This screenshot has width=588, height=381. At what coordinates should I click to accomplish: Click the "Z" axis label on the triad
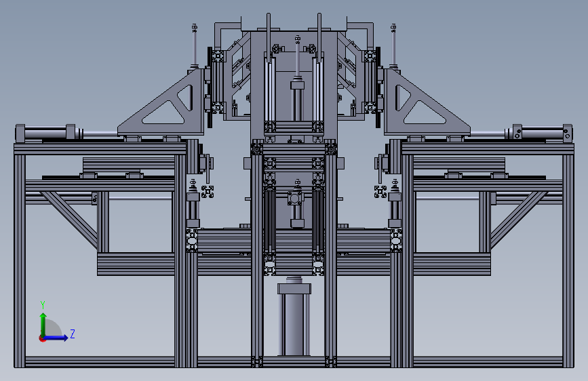click(x=73, y=334)
